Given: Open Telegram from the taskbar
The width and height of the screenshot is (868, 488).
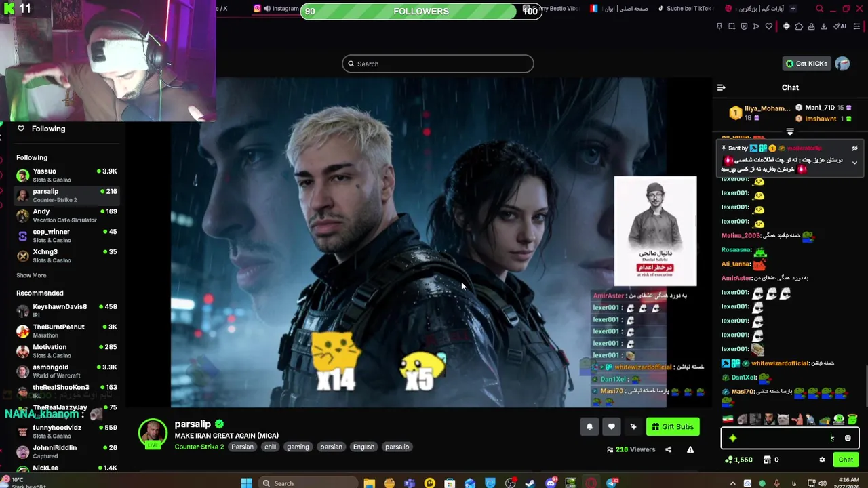Looking at the screenshot, I should click(x=612, y=483).
